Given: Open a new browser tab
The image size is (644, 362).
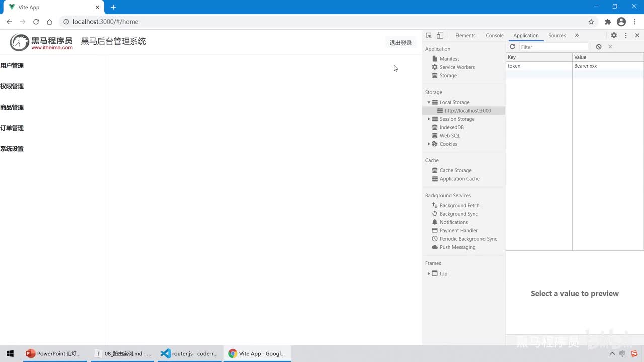Looking at the screenshot, I should 113,7.
